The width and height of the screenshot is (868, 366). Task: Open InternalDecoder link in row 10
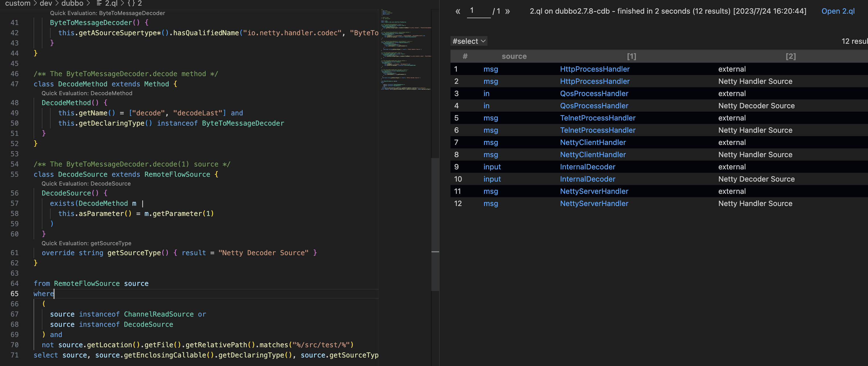tap(588, 179)
